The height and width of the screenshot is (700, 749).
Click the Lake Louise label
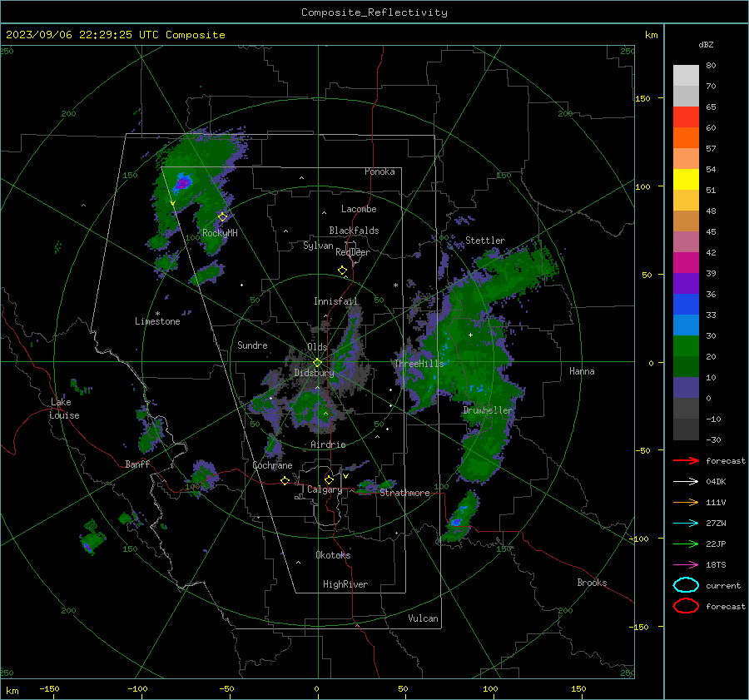pos(64,409)
